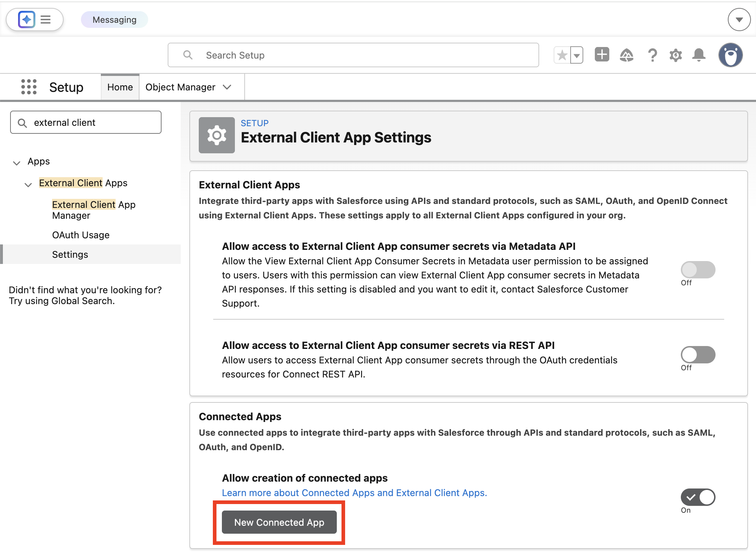Collapse the External Client Apps tree node
The width and height of the screenshot is (756, 559).
[x=28, y=184]
